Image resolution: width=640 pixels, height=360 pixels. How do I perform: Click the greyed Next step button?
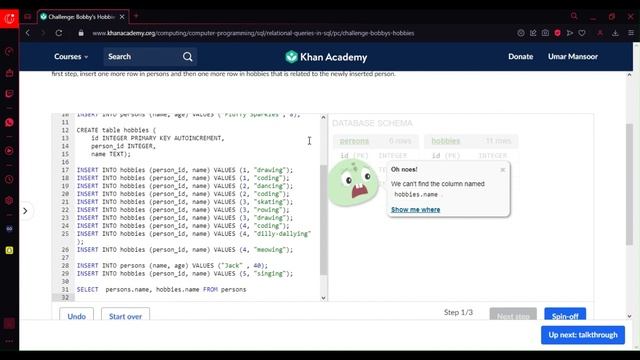513,315
